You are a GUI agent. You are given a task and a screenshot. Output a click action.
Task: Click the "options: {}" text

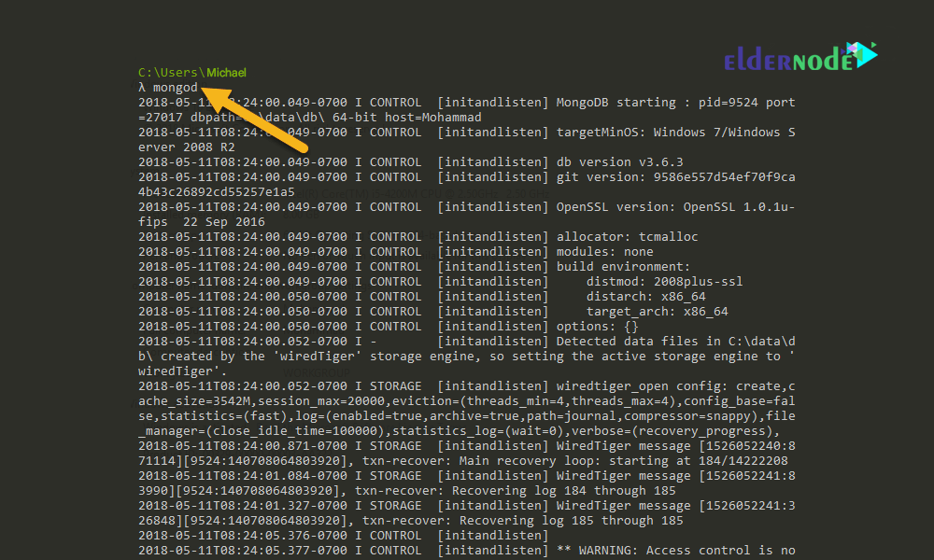(598, 326)
